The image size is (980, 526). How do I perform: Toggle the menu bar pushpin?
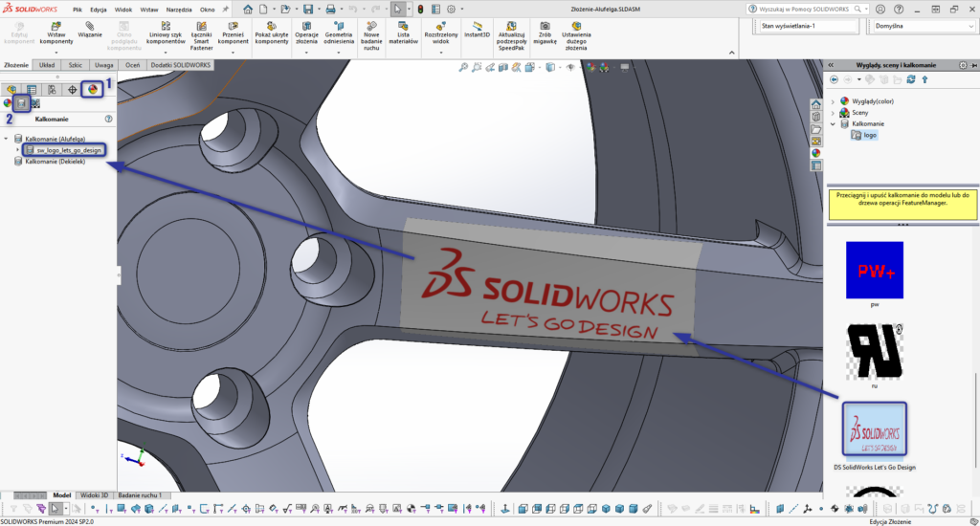[225, 9]
